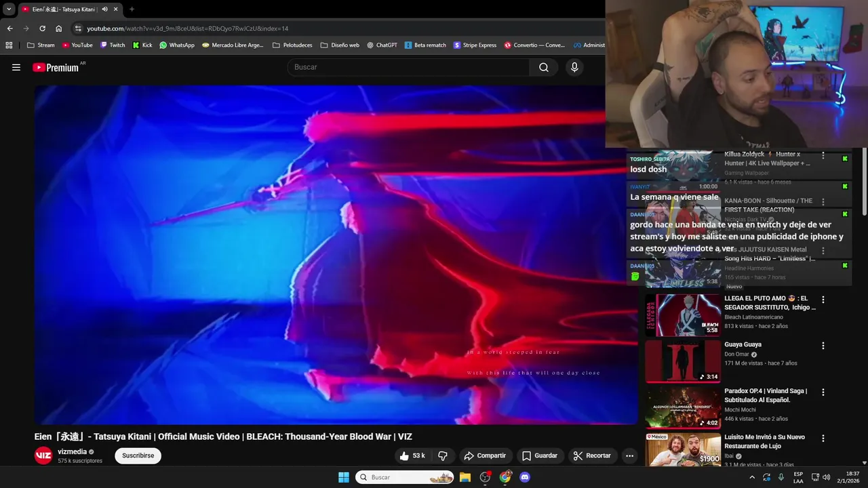Open the WhatsApp bookmark
The height and width of the screenshot is (488, 868).
pos(177,45)
